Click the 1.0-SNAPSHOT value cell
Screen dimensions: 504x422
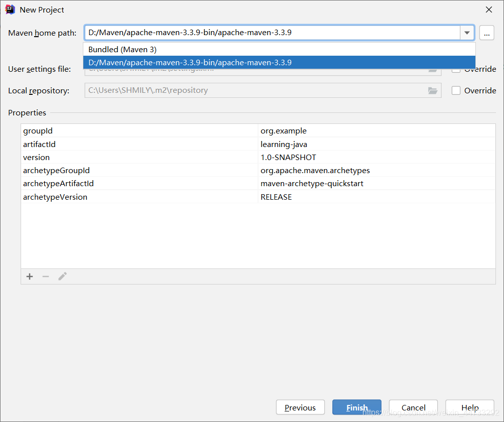click(376, 158)
